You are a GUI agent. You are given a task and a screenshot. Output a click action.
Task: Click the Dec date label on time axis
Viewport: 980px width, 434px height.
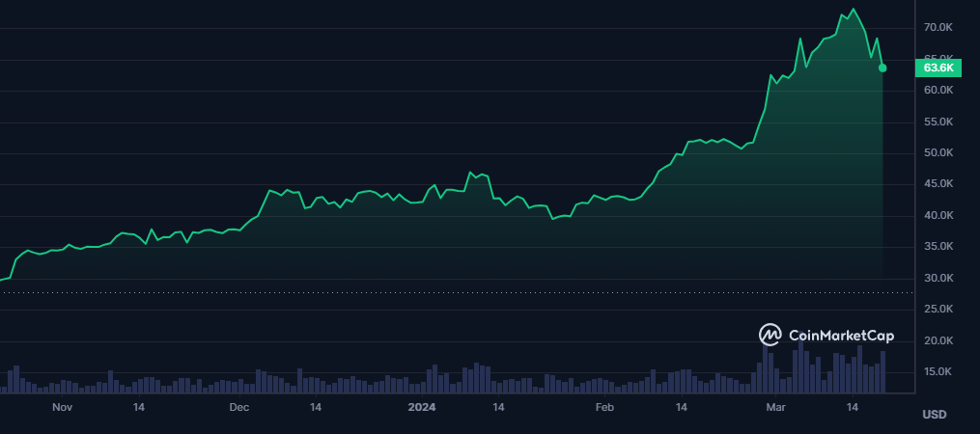point(238,408)
